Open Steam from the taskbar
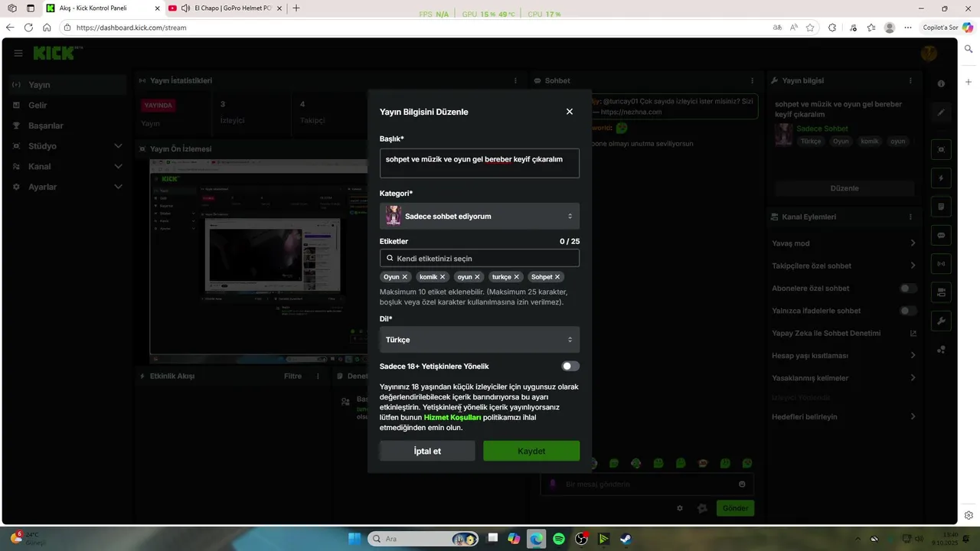Screen dimensions: 980x551 [626, 539]
